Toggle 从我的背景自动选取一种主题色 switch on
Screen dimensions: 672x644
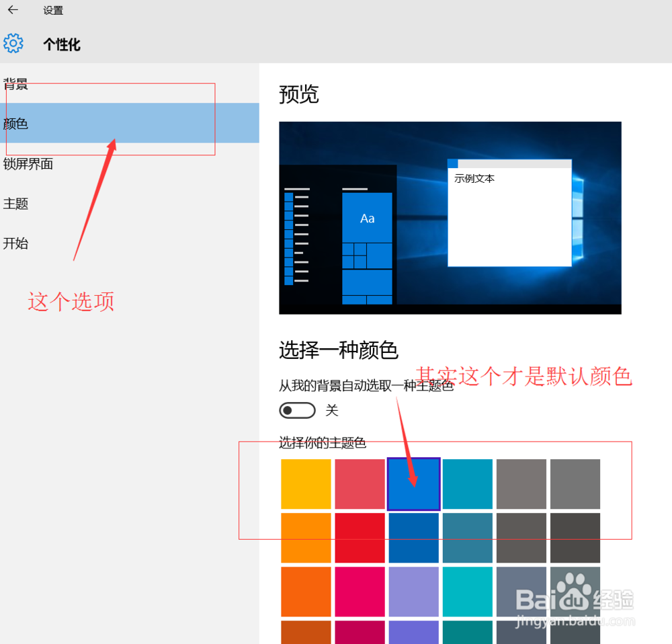[x=297, y=410]
